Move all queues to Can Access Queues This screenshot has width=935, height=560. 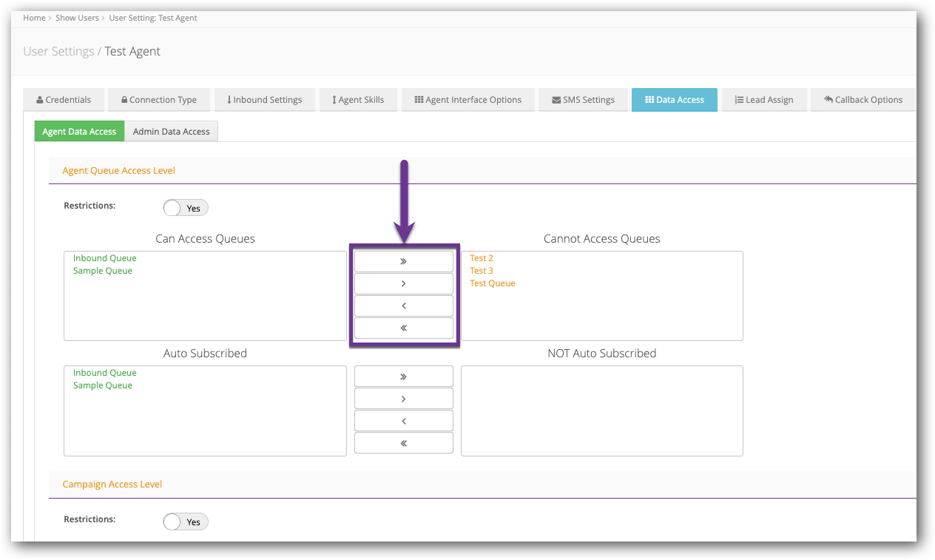tap(403, 328)
